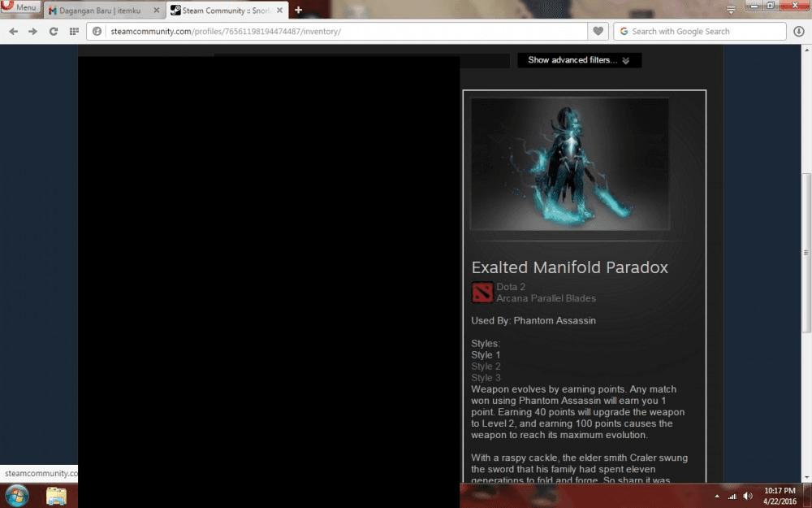Image resolution: width=812 pixels, height=508 pixels.
Task: Open the downloads icon in toolbar
Action: (x=798, y=32)
